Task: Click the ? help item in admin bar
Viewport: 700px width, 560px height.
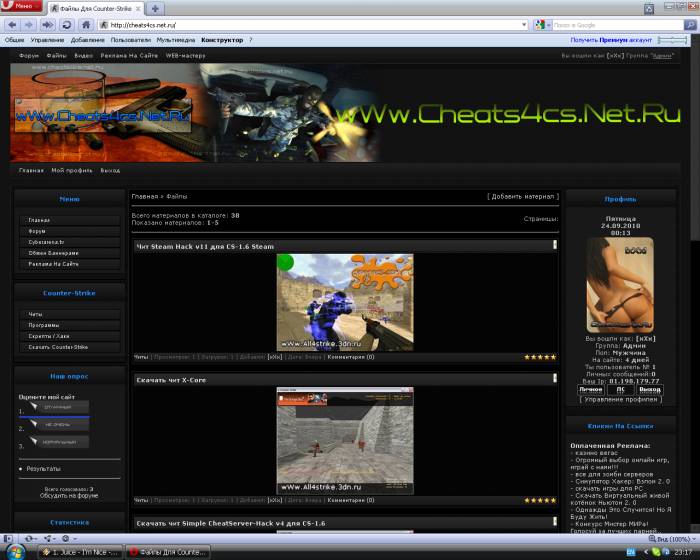Action: pyautogui.click(x=250, y=40)
